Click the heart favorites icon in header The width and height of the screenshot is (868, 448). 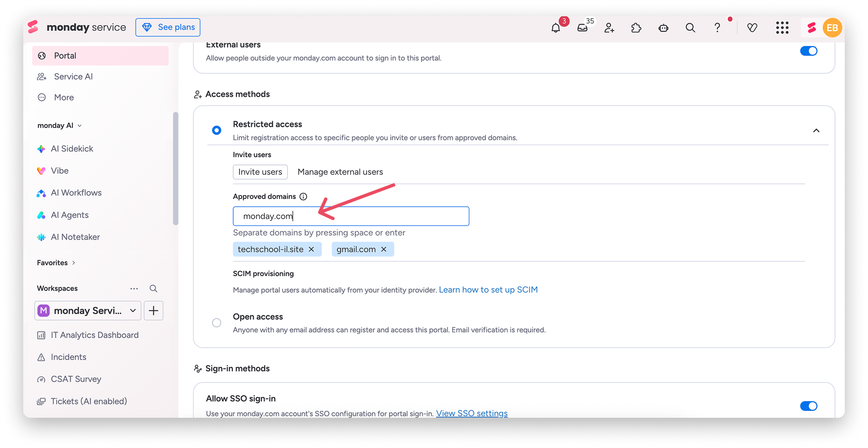[x=752, y=28]
